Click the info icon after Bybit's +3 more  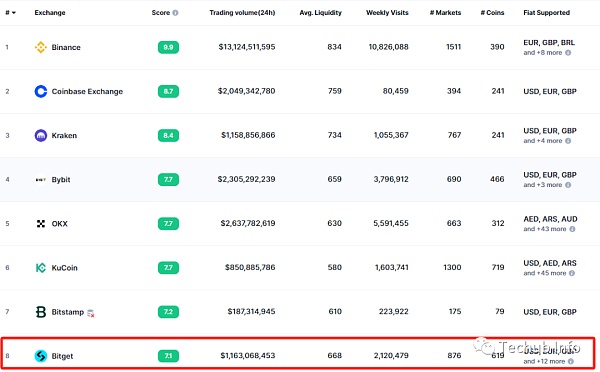tap(568, 185)
